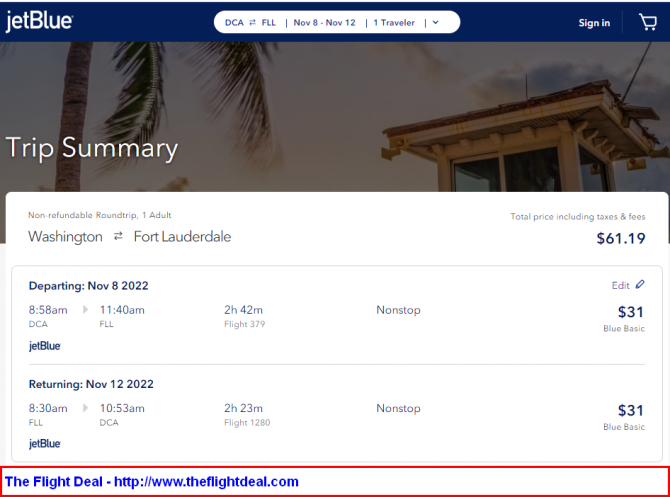Click Edit for the departing flight
This screenshot has height=497, width=670.
pos(620,285)
